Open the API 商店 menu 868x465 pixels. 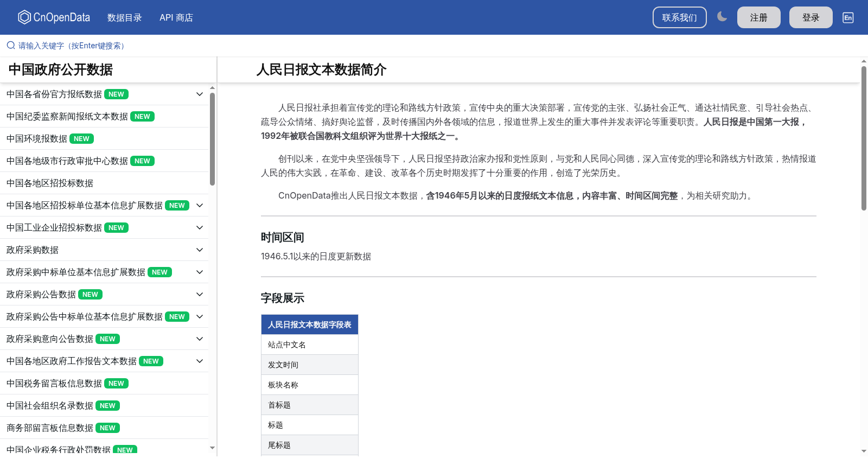pyautogui.click(x=176, y=17)
